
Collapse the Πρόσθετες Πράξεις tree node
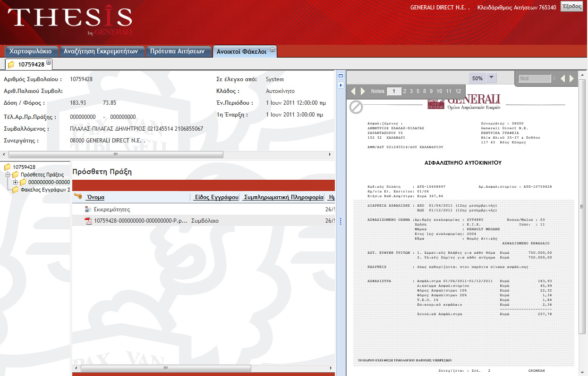click(8, 175)
